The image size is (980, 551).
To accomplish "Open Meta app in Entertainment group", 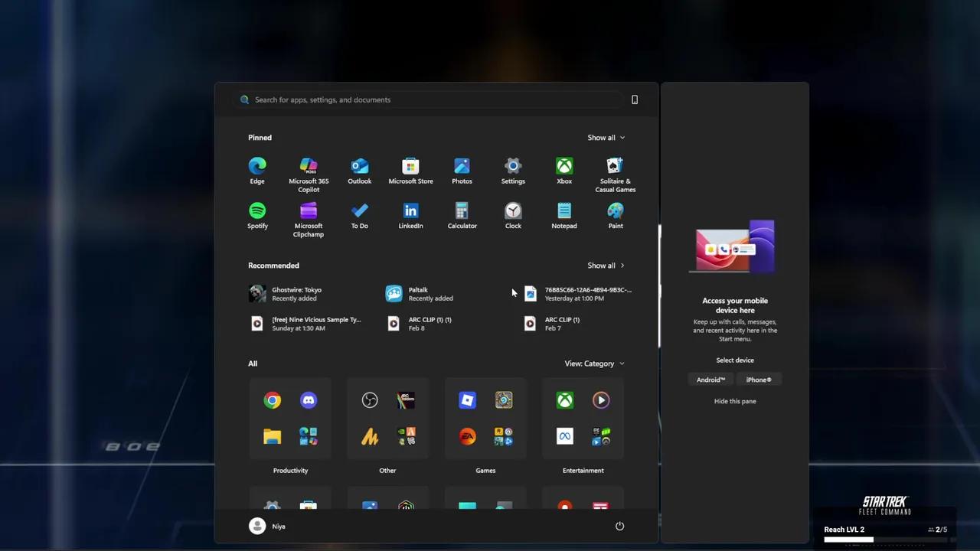I will [x=564, y=436].
